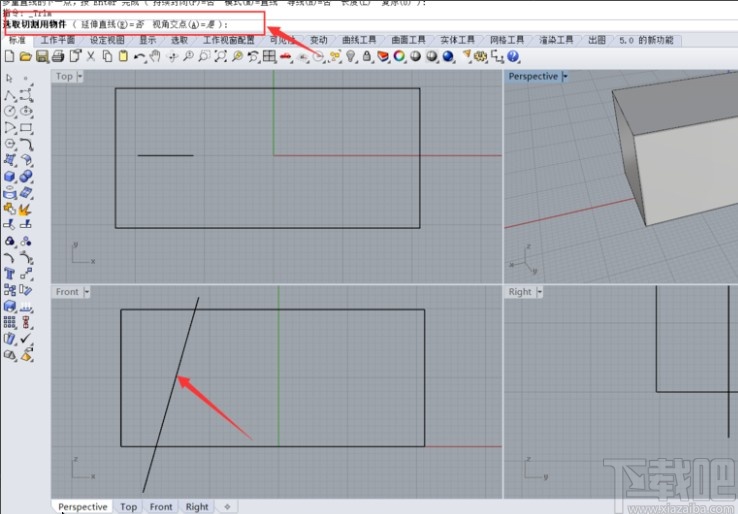Select the Box solid tool in sidebar
738x514 pixels.
point(9,176)
